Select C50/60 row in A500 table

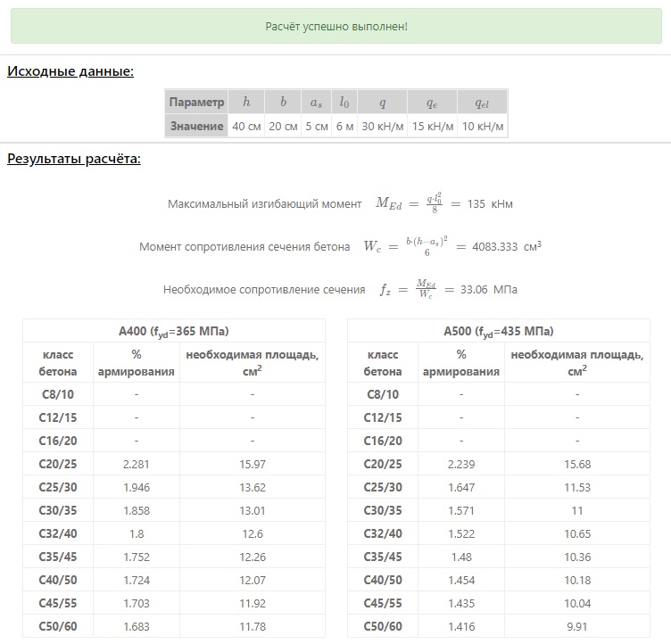(499, 626)
